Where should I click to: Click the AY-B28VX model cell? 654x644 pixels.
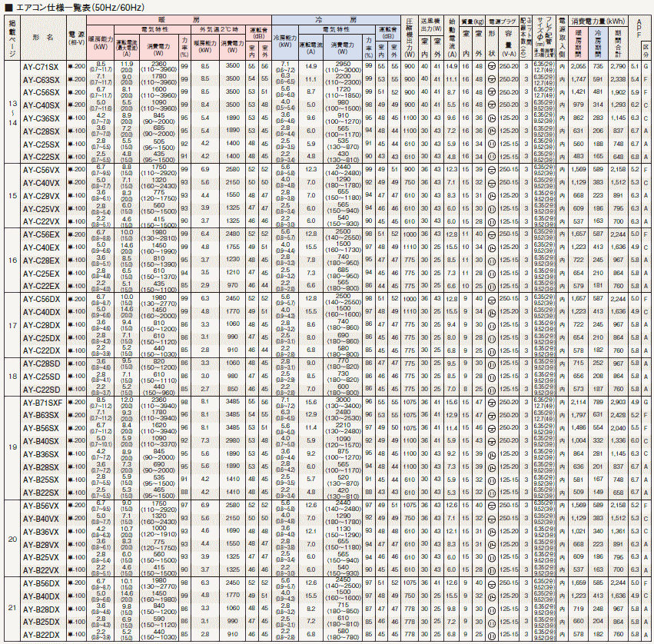(x=41, y=545)
